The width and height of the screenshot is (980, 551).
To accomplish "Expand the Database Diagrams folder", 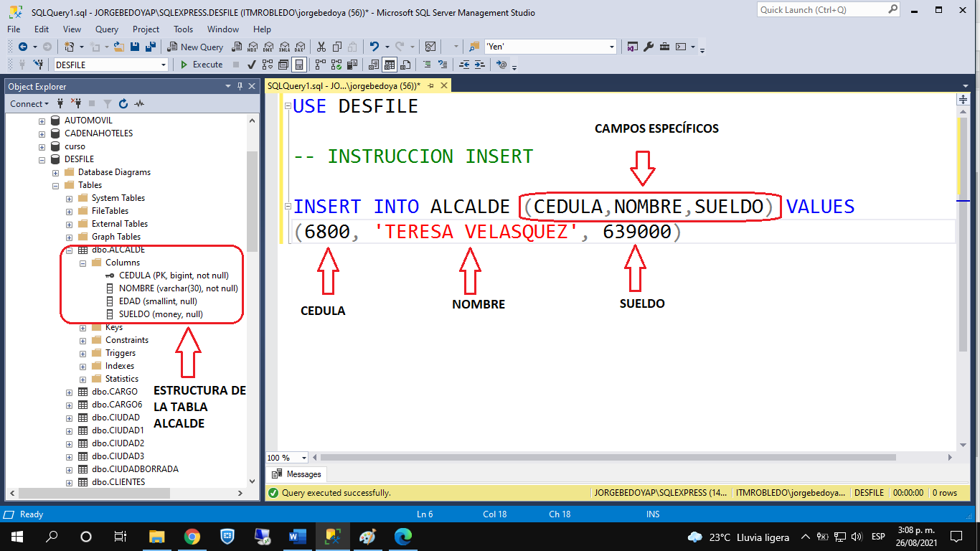I will 55,172.
